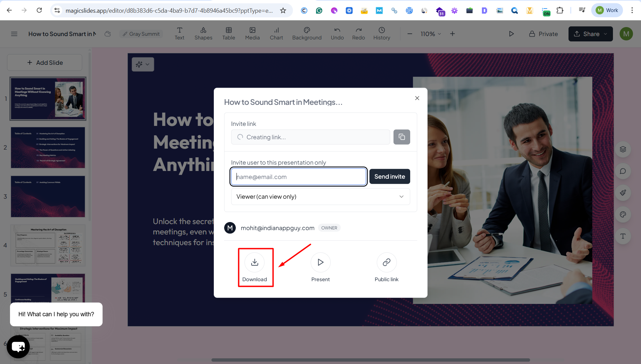Open the layers panel icon

tap(623, 149)
